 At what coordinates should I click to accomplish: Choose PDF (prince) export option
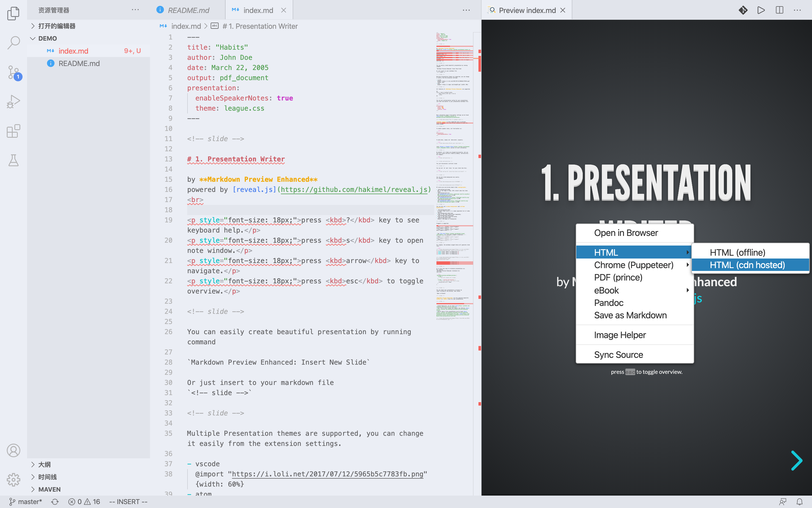coord(634,277)
